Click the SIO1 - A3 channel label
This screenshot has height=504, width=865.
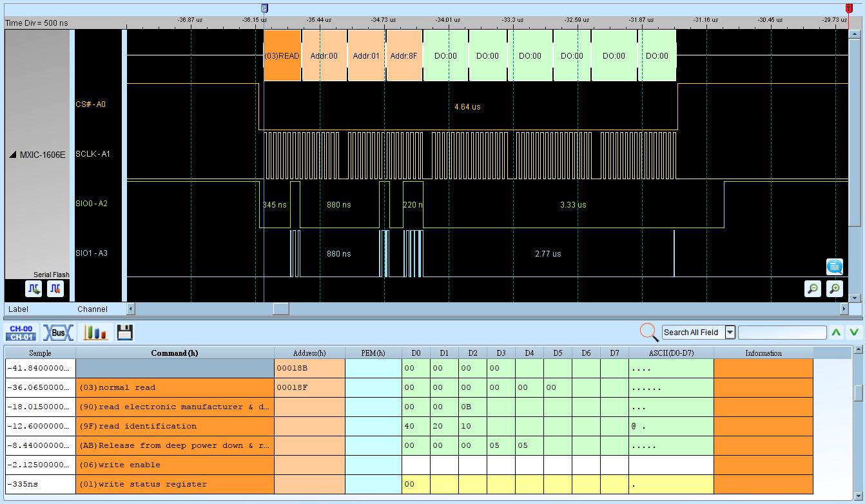pyautogui.click(x=92, y=253)
